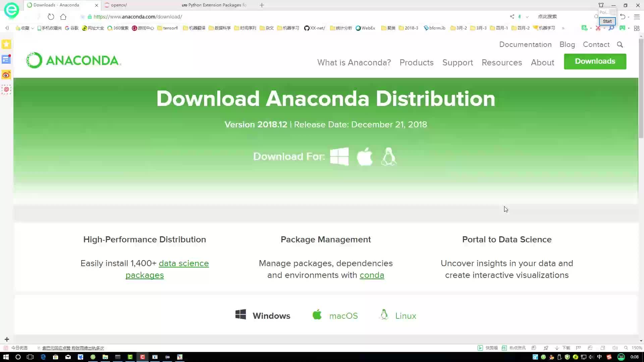Image resolution: width=644 pixels, height=362 pixels.
Task: Select the What is Anaconda? menu item
Action: point(354,62)
